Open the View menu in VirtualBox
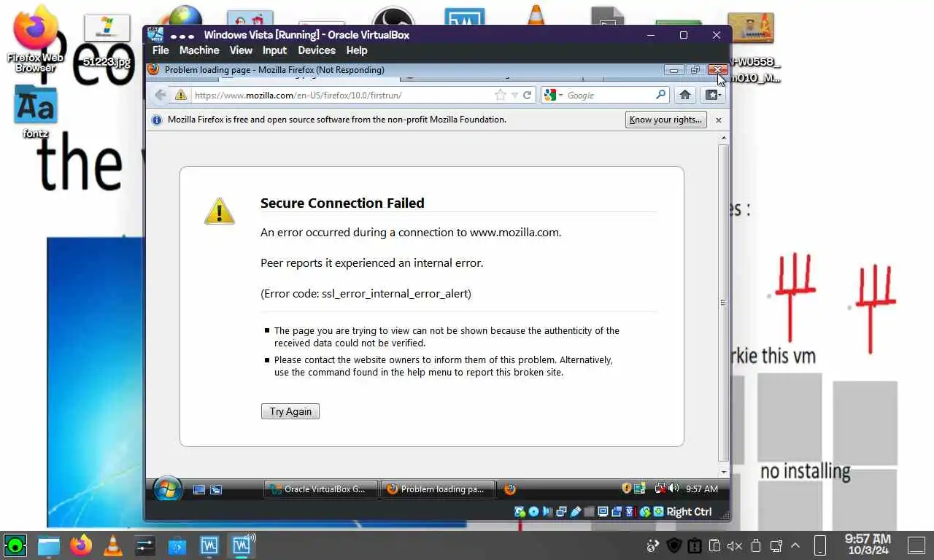The image size is (934, 560). click(241, 50)
